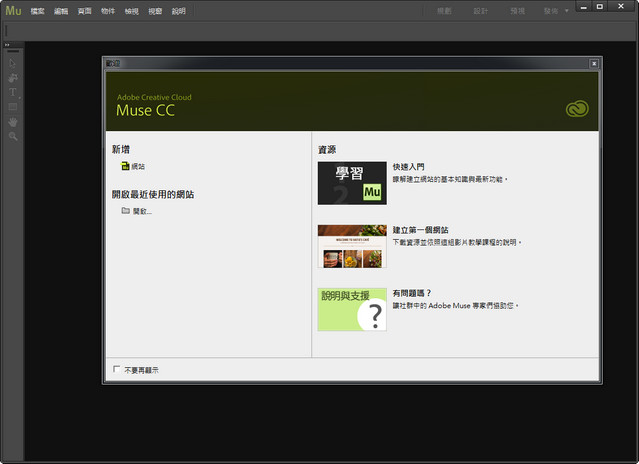Open the 快速入門 link

coord(408,167)
